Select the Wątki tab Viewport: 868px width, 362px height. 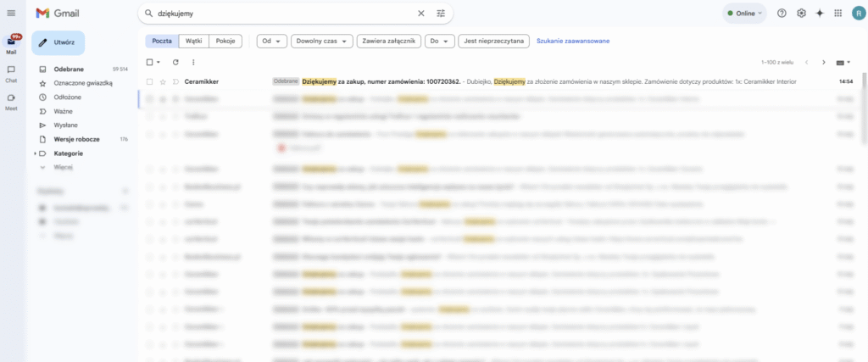[194, 42]
